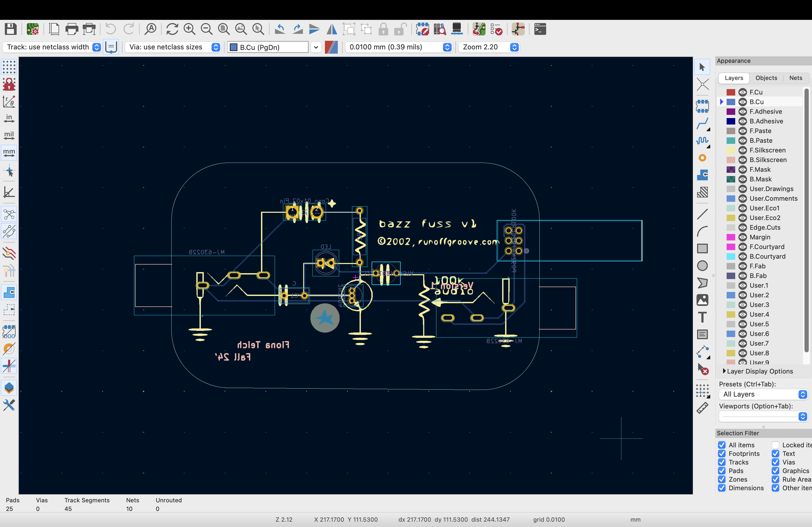Select Margin layer row

[760, 237]
